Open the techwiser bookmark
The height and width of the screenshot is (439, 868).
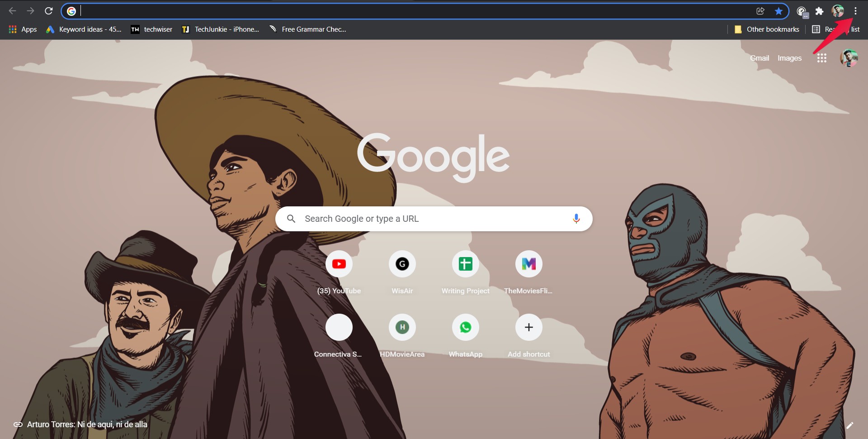tap(151, 29)
